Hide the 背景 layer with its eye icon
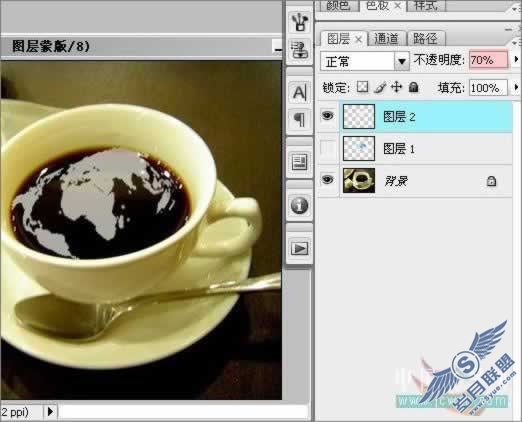Screen dimensions: 522x422 tap(328, 180)
